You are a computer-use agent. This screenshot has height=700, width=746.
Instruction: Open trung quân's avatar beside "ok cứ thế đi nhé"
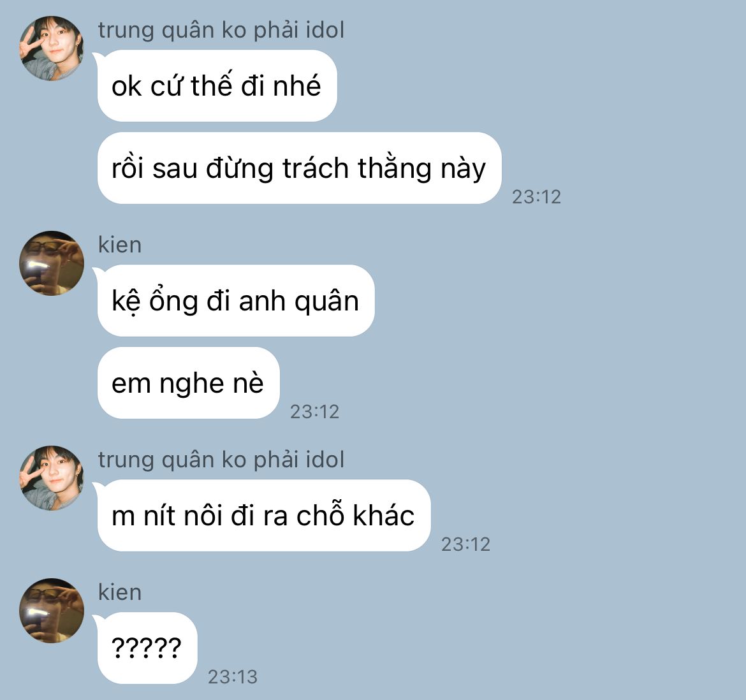(x=52, y=48)
